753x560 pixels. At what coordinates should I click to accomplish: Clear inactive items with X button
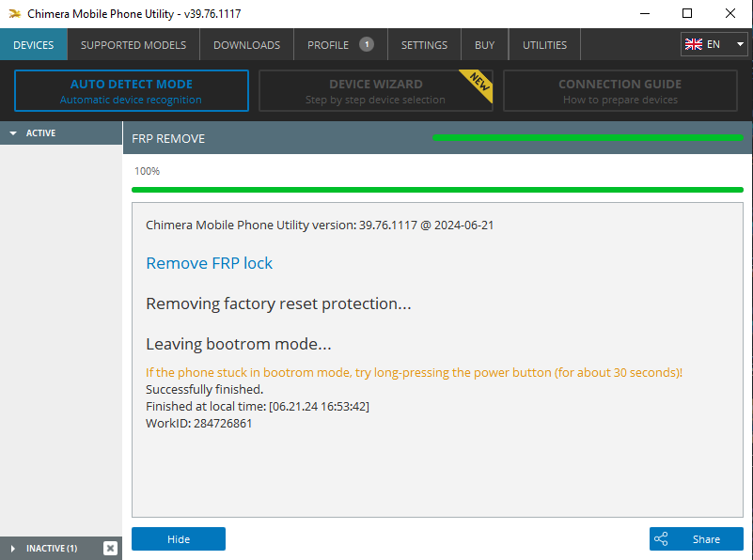pyautogui.click(x=110, y=548)
